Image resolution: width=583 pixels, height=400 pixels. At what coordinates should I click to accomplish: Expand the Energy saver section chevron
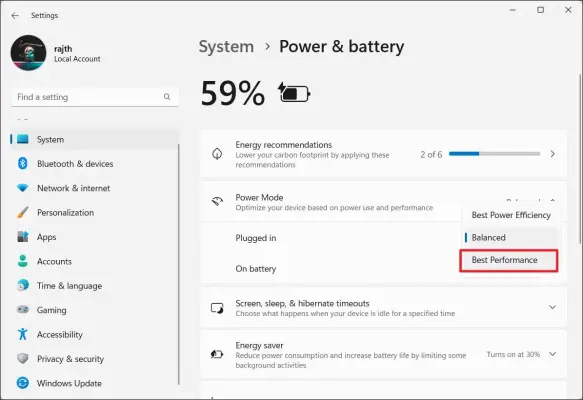click(x=553, y=354)
